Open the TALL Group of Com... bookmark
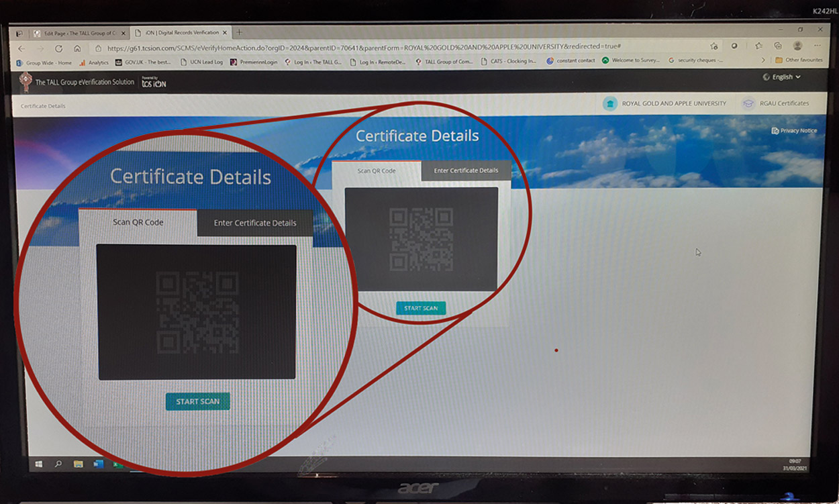The height and width of the screenshot is (504, 839). click(x=444, y=62)
